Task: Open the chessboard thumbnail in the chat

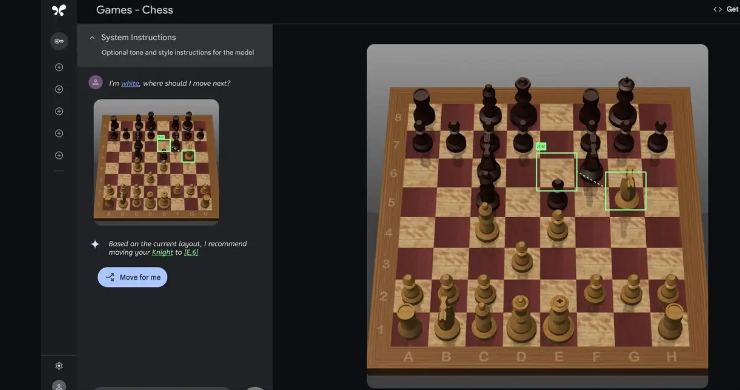Action: pyautogui.click(x=156, y=161)
